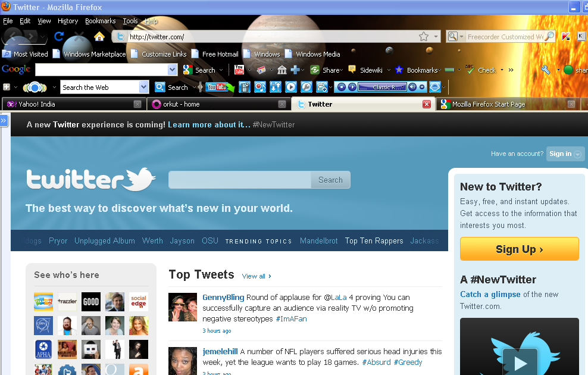Open the History menu
The width and height of the screenshot is (588, 375).
[x=68, y=21]
